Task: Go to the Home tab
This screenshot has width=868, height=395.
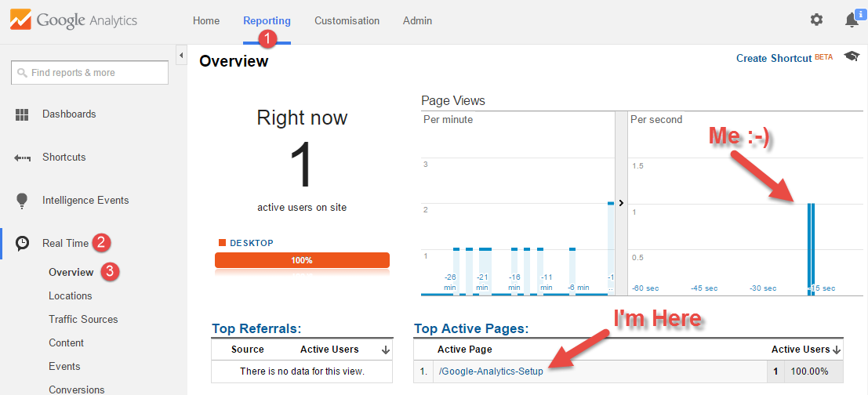Action: (x=206, y=21)
